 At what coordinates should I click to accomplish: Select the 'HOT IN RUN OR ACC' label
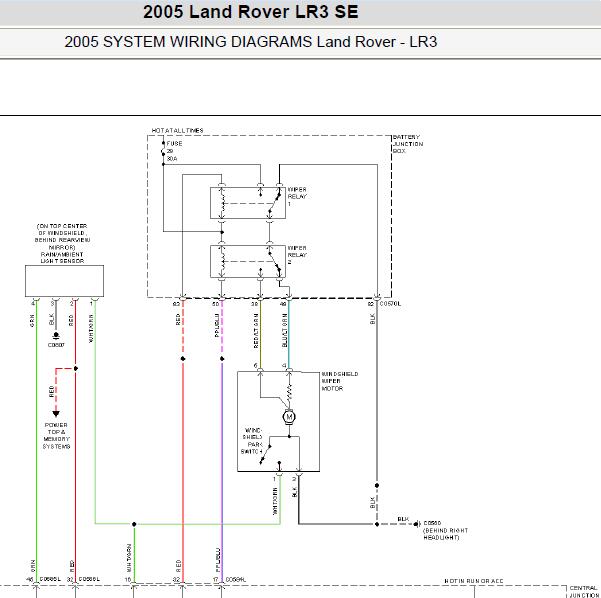coord(474,581)
